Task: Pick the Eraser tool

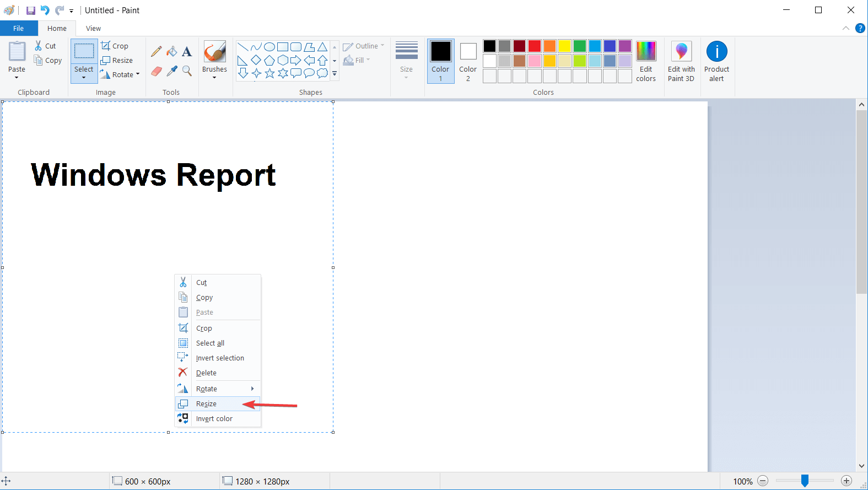Action: tap(157, 71)
